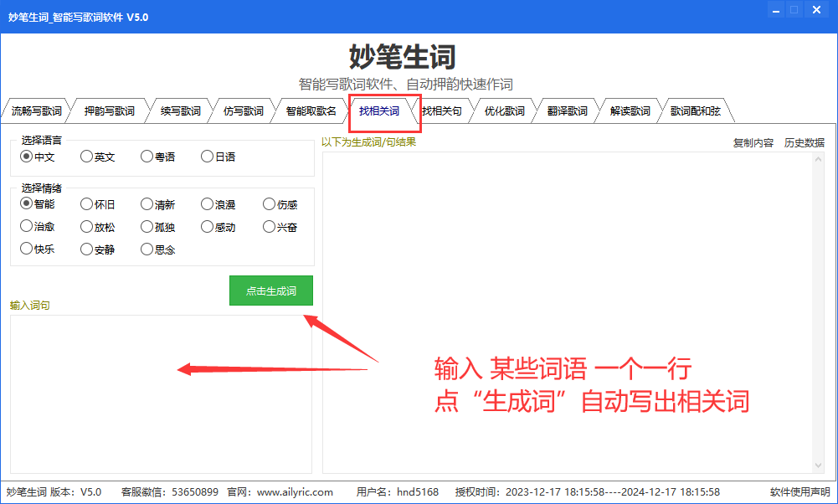Open the 解读歌词 tab

tap(630, 111)
